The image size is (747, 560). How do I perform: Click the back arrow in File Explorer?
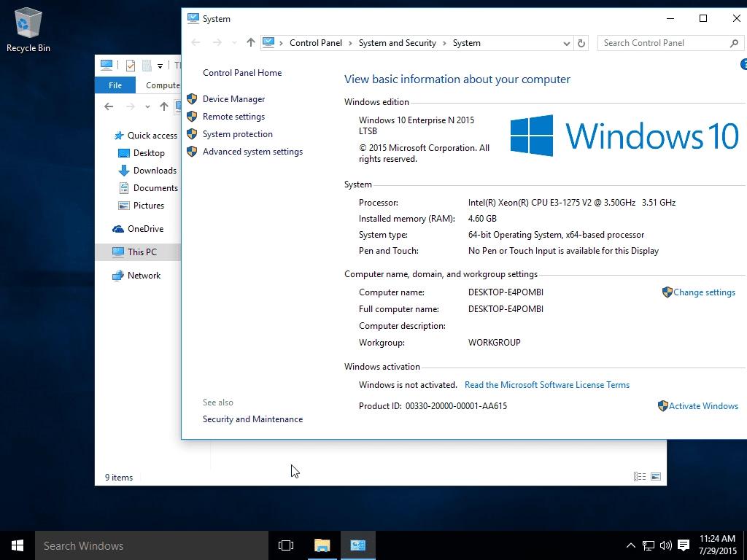coord(109,106)
